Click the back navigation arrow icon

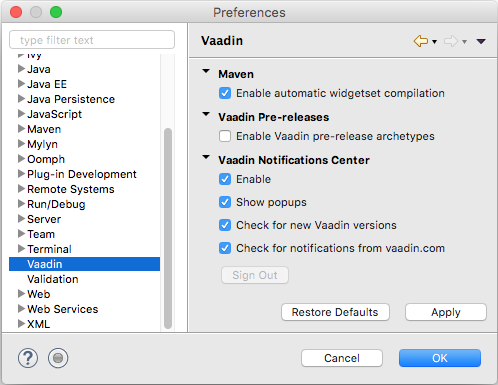(x=421, y=41)
